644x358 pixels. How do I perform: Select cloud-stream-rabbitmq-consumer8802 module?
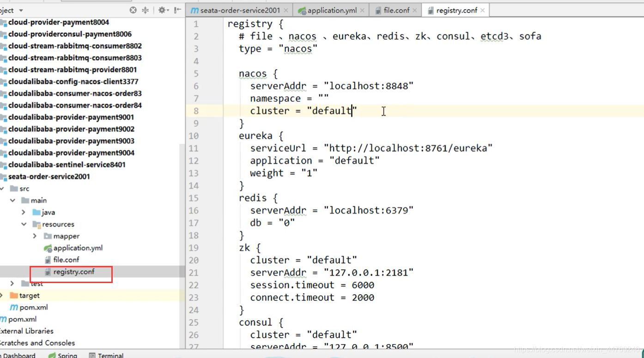(x=75, y=46)
